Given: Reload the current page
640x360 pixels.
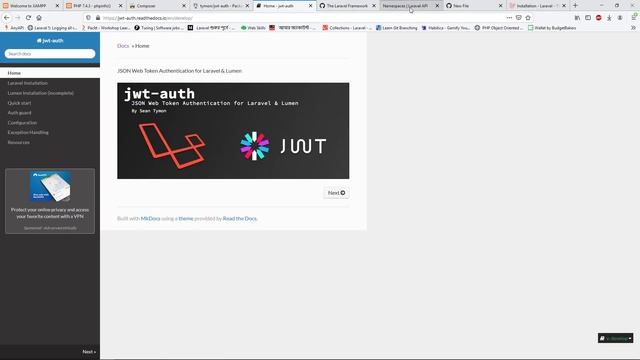Looking at the screenshot, I should (28, 18).
